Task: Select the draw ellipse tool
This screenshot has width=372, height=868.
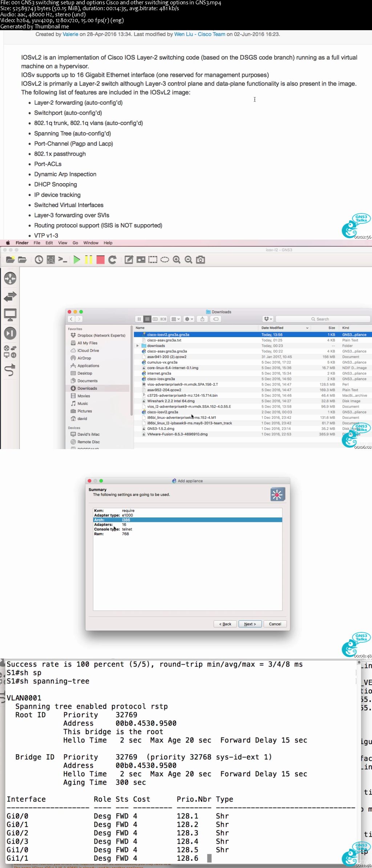Action: pos(165,260)
